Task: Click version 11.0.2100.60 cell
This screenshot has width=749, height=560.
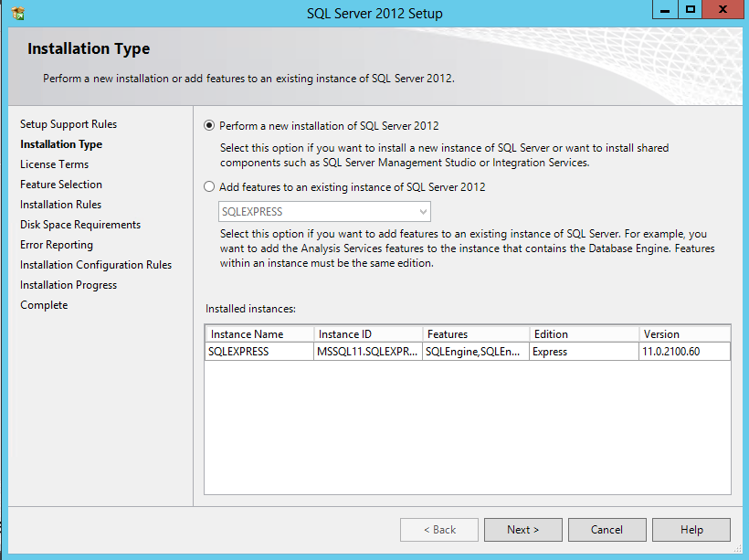Action: pos(684,352)
